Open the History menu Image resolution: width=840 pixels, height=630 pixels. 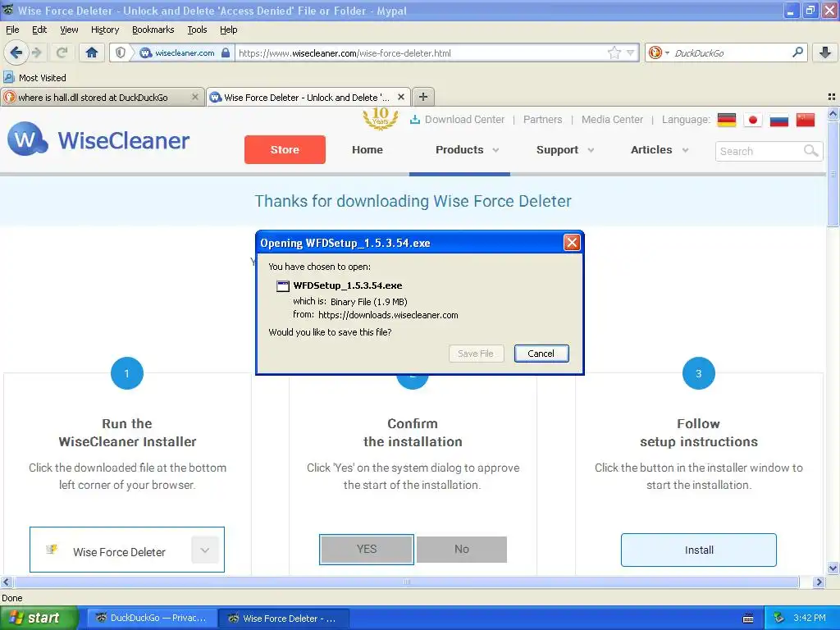coord(105,30)
